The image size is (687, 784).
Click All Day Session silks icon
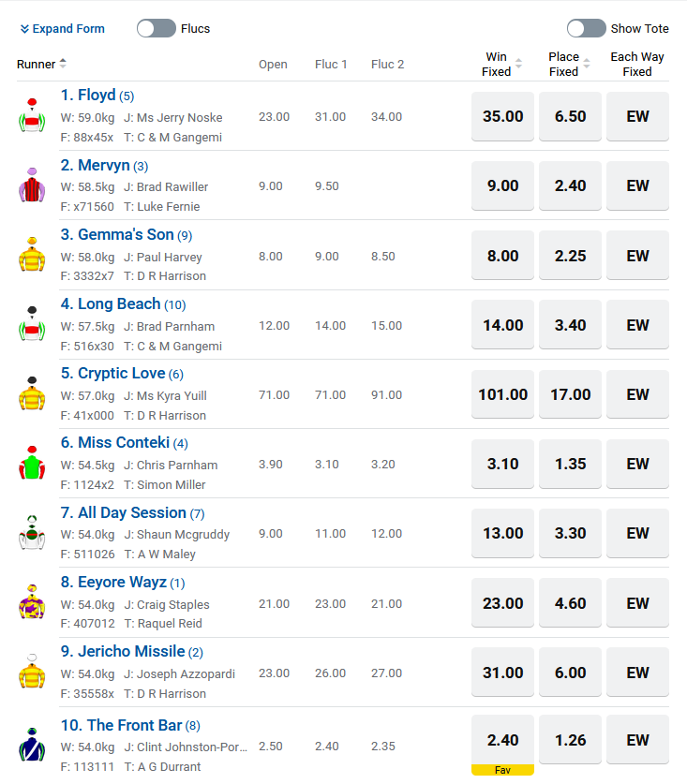click(32, 533)
